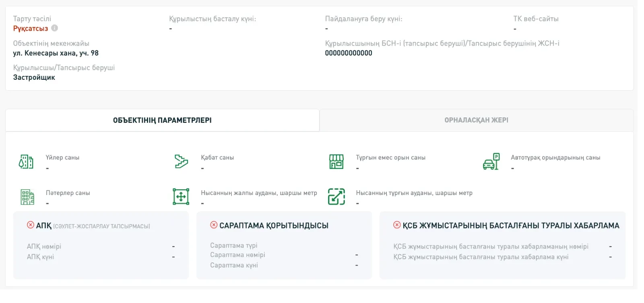Click the Сараптама қорытындысы heading
The height and width of the screenshot is (303, 644).
(x=274, y=226)
